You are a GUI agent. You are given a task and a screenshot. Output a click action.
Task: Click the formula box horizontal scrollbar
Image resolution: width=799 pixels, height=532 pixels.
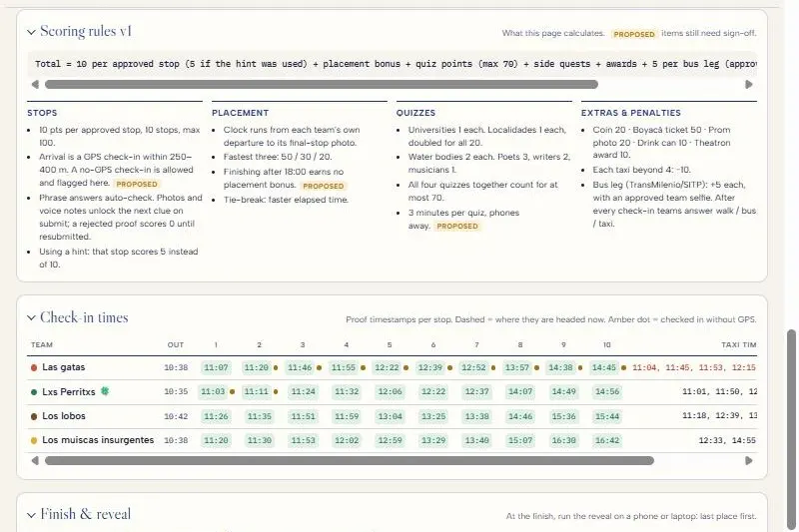tap(321, 85)
